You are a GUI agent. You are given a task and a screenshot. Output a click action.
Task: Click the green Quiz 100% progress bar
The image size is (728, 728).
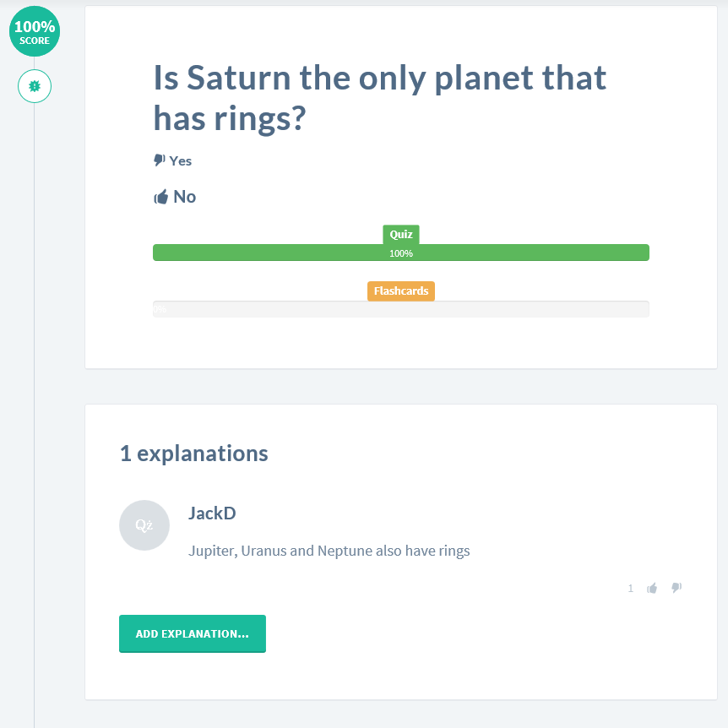tap(401, 253)
